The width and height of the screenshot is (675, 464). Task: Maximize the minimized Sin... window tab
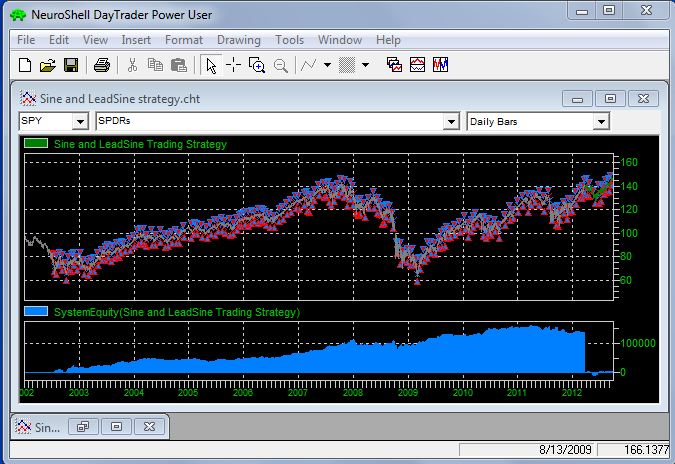[x=116, y=427]
